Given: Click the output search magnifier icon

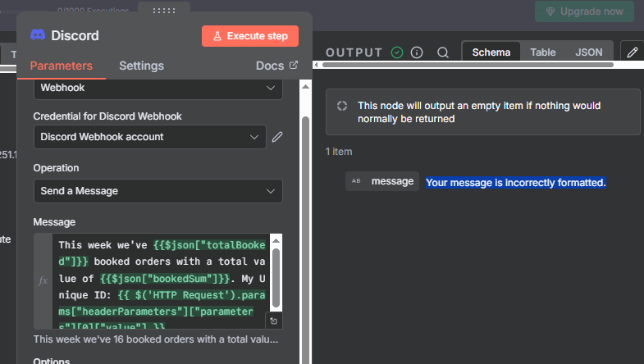Looking at the screenshot, I should [x=443, y=52].
